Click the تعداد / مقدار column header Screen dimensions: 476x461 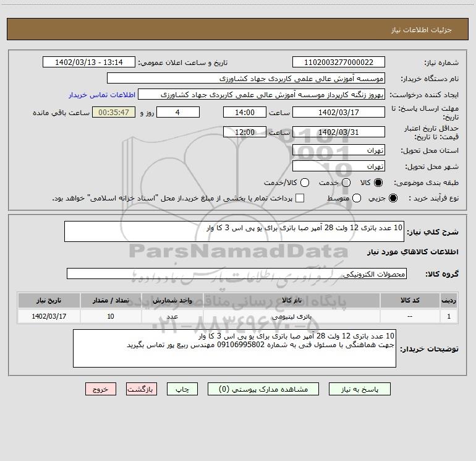point(111,300)
